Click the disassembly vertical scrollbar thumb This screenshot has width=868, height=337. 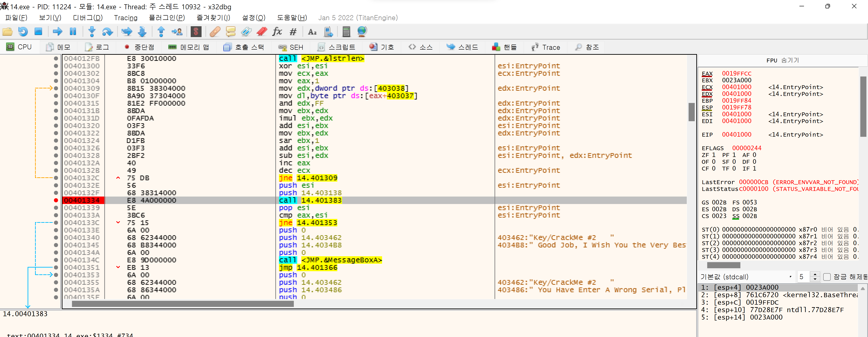click(691, 112)
